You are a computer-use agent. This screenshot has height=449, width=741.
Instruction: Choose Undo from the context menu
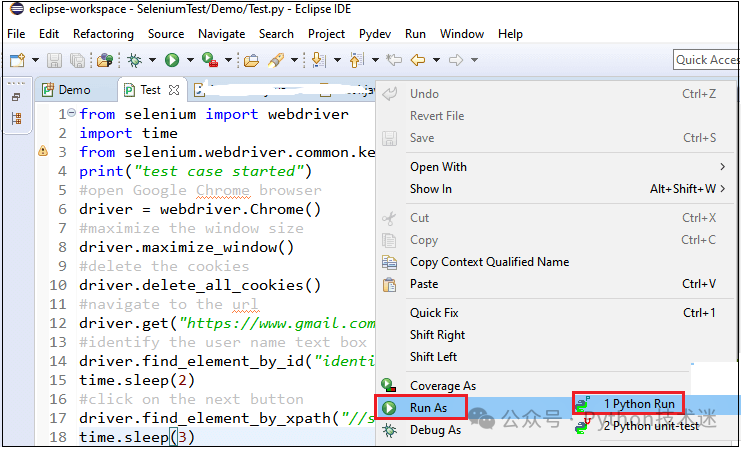click(556, 94)
